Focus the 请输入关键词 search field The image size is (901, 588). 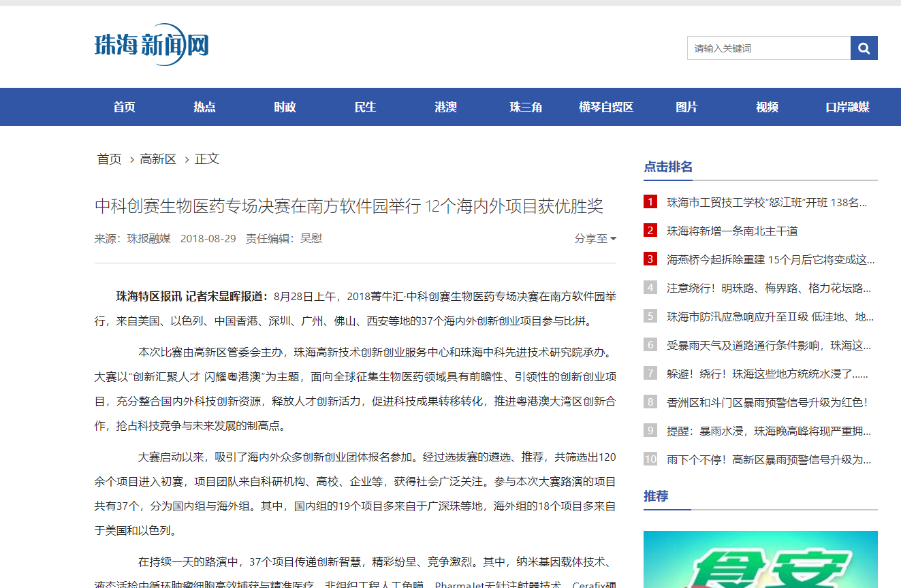[769, 48]
